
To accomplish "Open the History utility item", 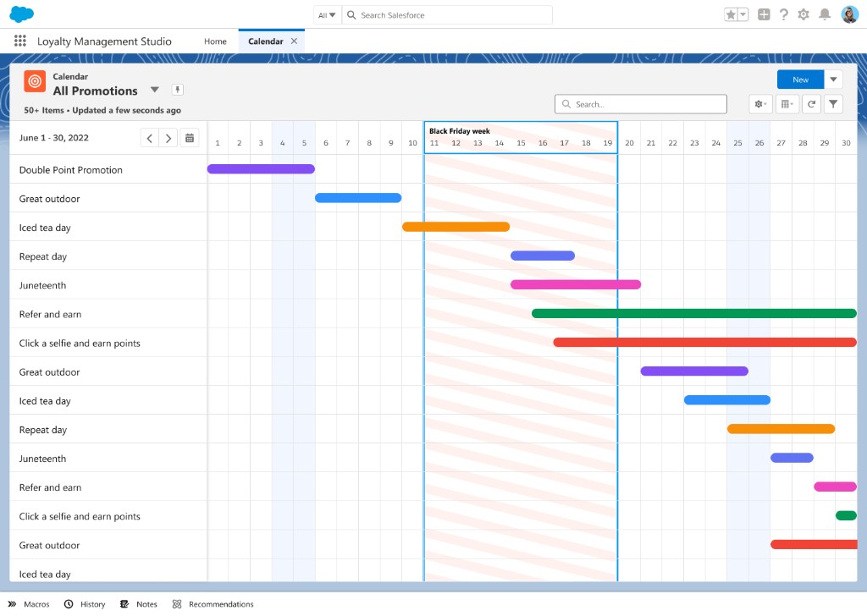I will (85, 604).
